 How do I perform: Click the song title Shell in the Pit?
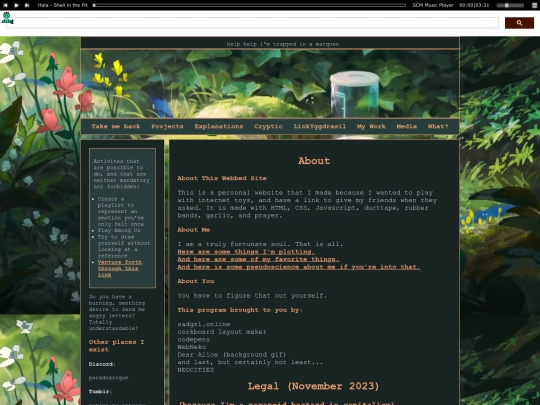coord(70,5)
